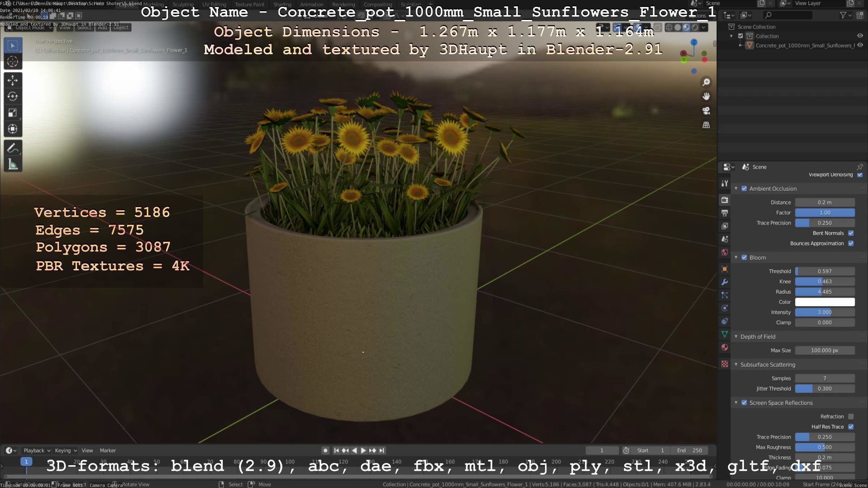Open timeline Marker menu
Image resolution: width=868 pixels, height=488 pixels.
[x=108, y=450]
